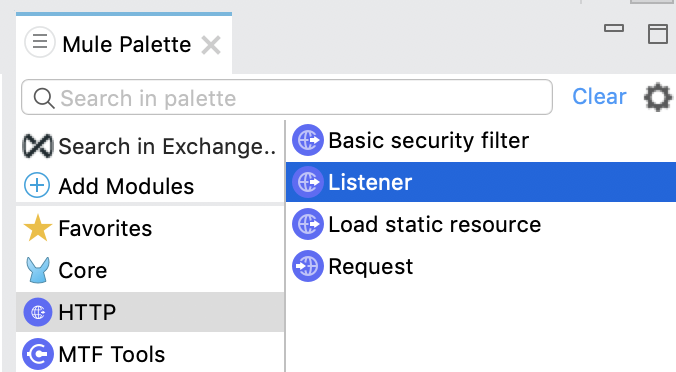
Task: Close the Mule Palette tab
Action: click(211, 45)
